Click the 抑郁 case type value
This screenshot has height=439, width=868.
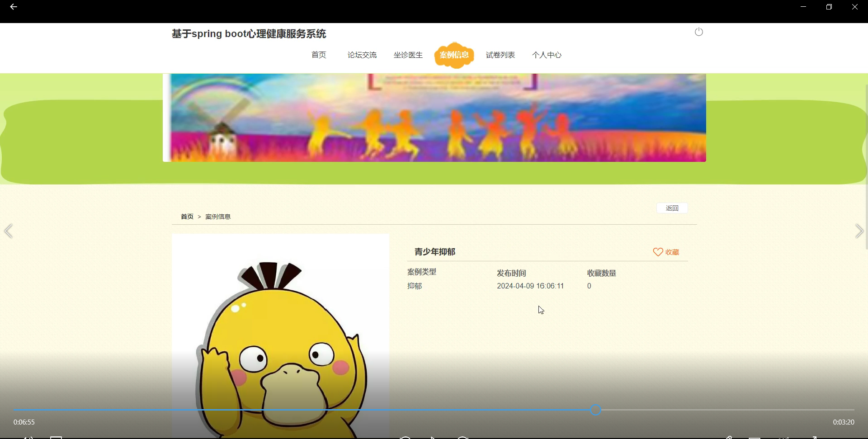click(415, 286)
